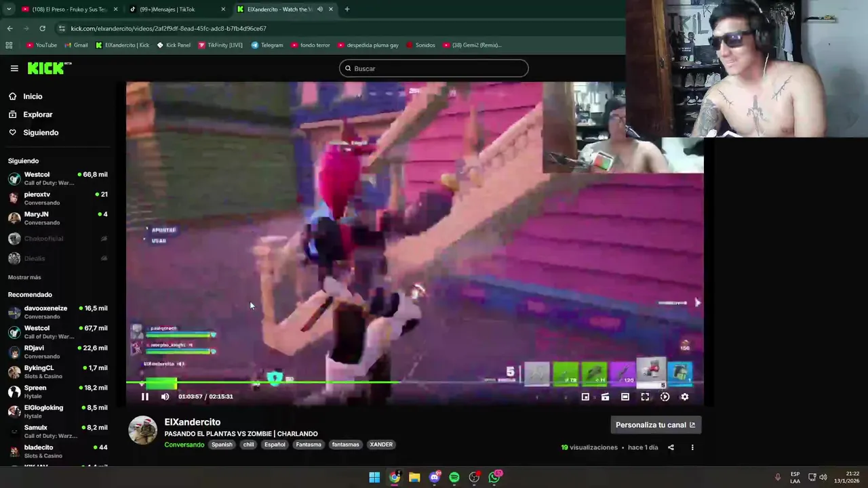Open the tab search dropdown
The width and height of the screenshot is (868, 488).
tap(9, 9)
